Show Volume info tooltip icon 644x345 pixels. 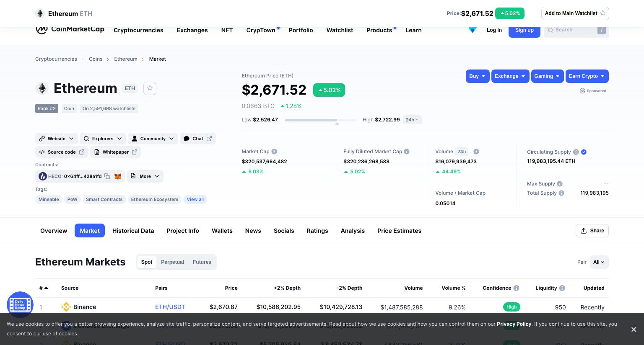[476, 152]
